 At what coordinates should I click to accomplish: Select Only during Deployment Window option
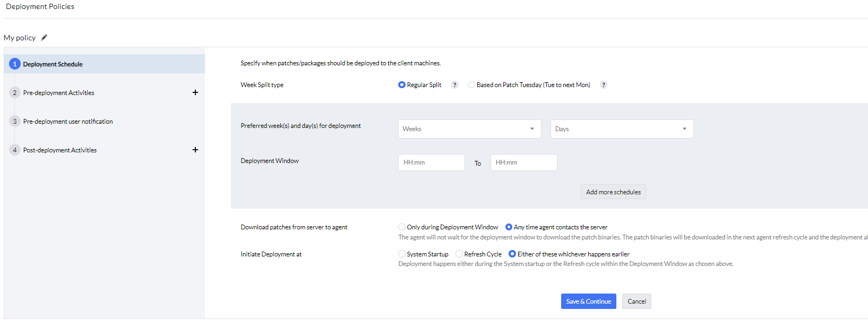402,227
